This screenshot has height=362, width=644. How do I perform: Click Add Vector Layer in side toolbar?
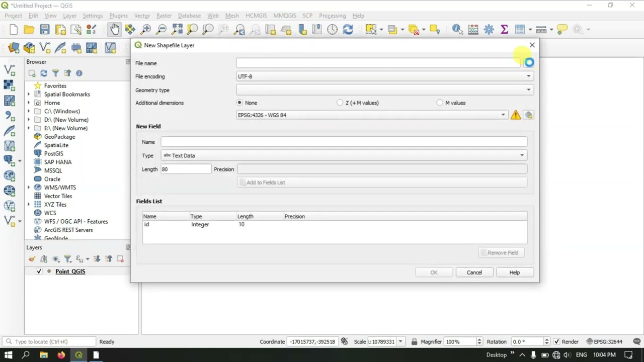point(9,70)
